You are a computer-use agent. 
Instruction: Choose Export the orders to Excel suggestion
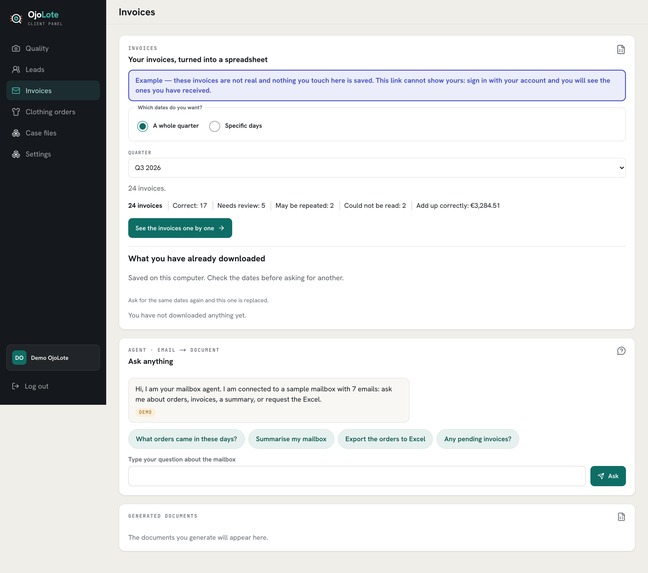coord(385,439)
